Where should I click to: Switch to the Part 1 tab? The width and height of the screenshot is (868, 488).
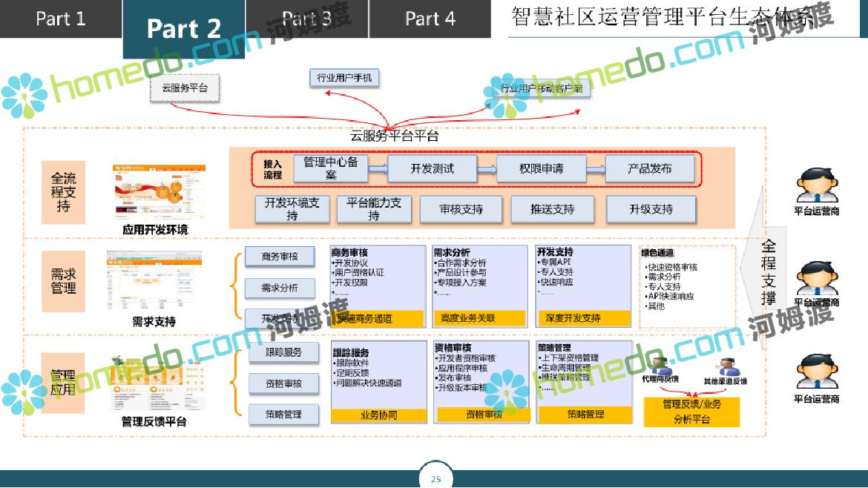pyautogui.click(x=60, y=19)
